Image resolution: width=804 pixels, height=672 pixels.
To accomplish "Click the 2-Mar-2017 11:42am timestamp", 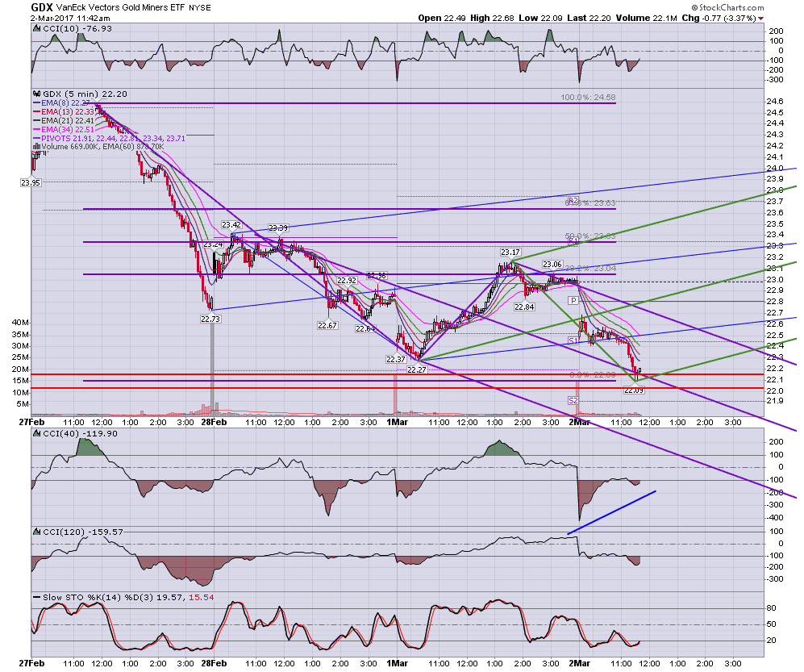I will [70, 18].
